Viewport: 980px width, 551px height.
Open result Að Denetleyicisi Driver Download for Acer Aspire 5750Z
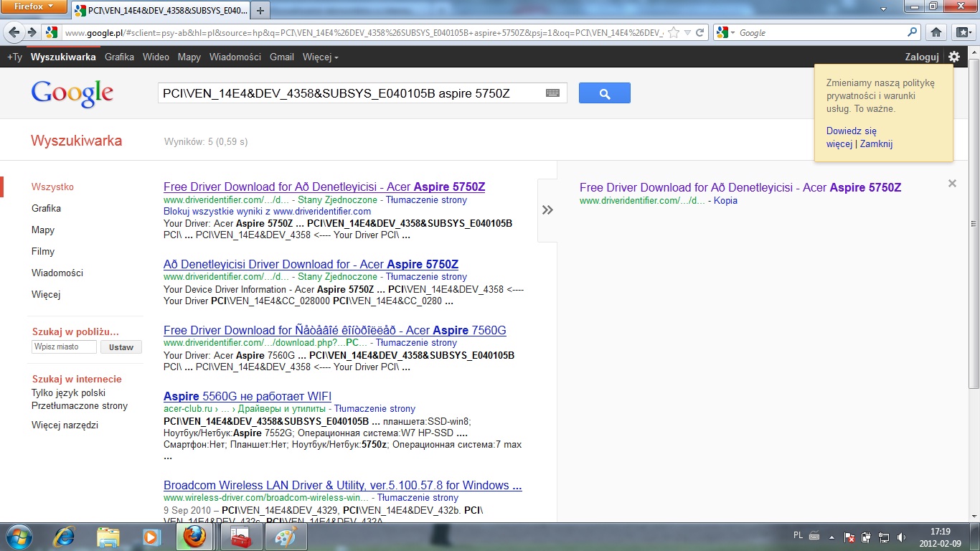point(311,265)
